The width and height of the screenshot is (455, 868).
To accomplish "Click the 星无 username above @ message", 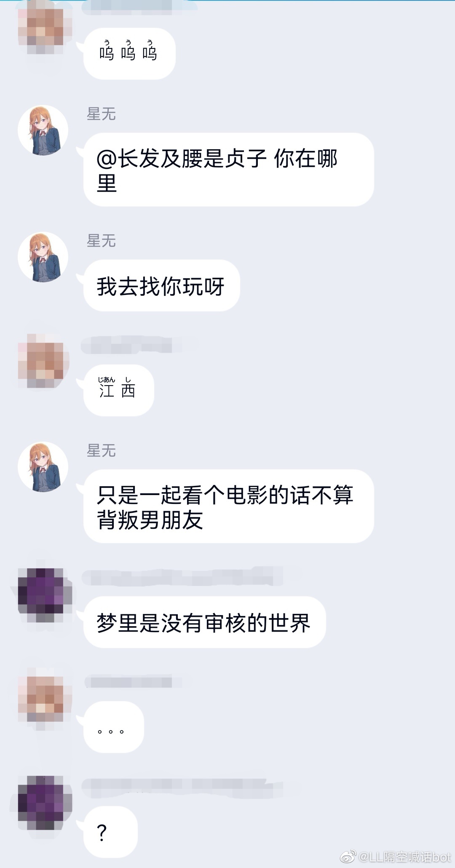I will coord(101,114).
